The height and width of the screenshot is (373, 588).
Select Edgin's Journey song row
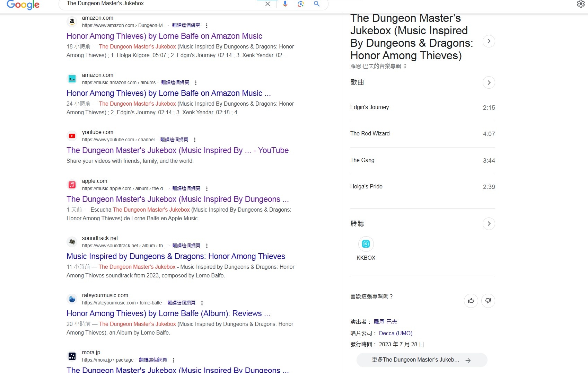tap(422, 107)
